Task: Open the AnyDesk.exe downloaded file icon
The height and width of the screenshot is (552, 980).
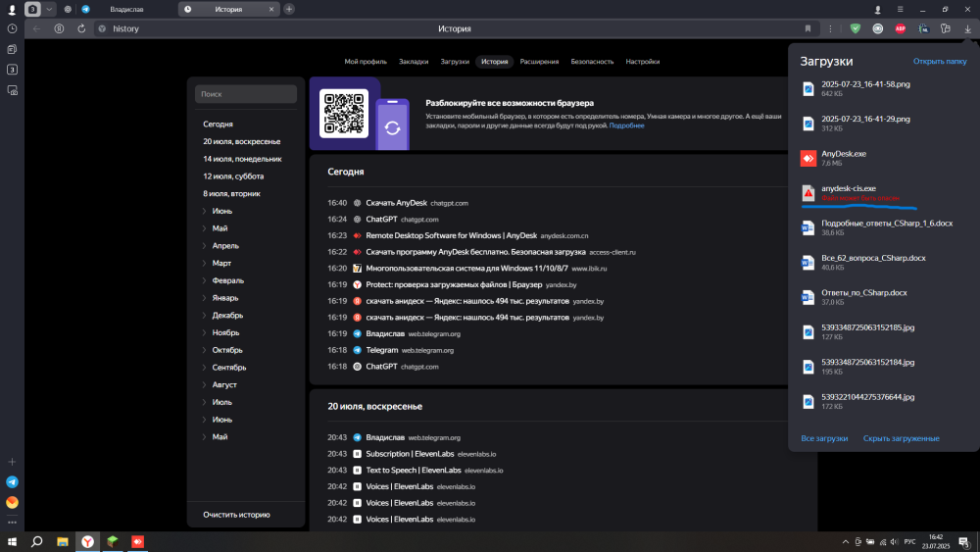Action: [x=808, y=158]
